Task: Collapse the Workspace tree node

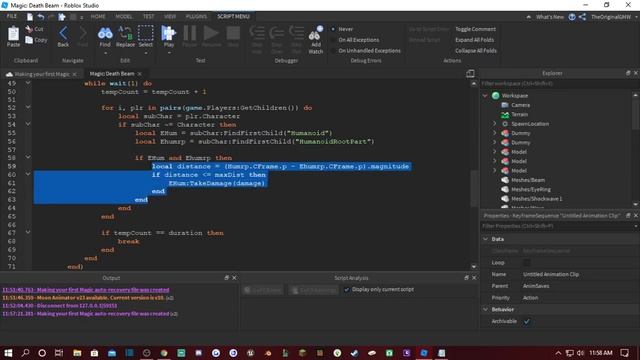Action: (x=485, y=96)
